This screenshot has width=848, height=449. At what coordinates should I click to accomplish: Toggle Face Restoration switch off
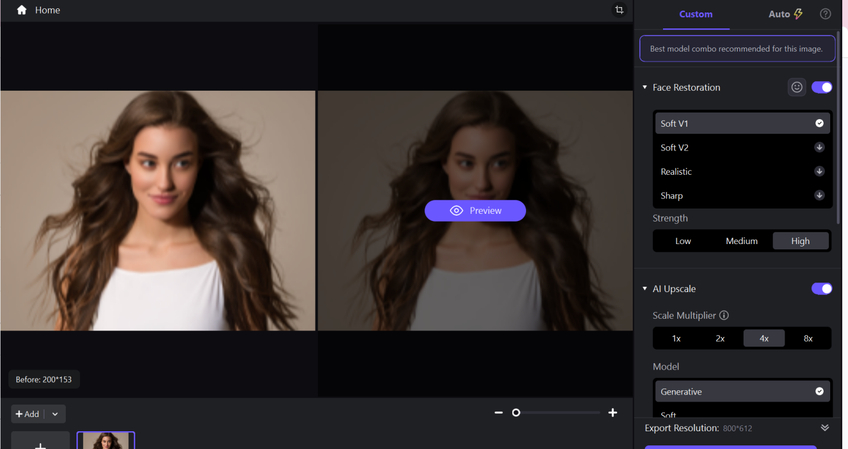point(822,87)
